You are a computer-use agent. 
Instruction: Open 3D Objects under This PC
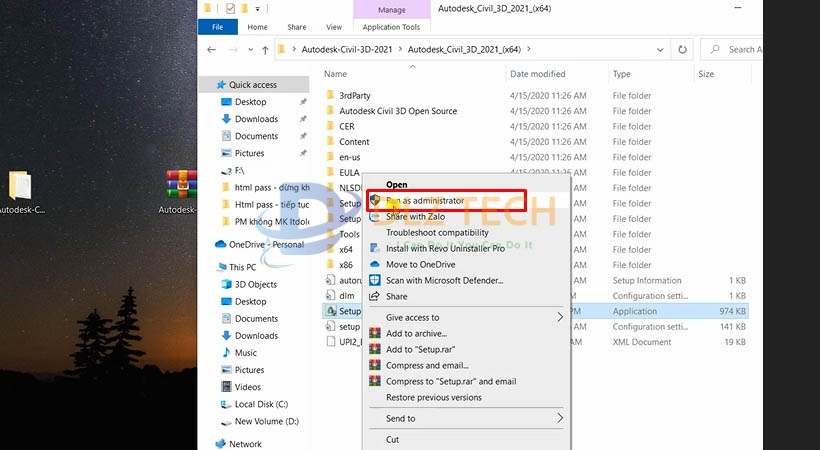(256, 284)
